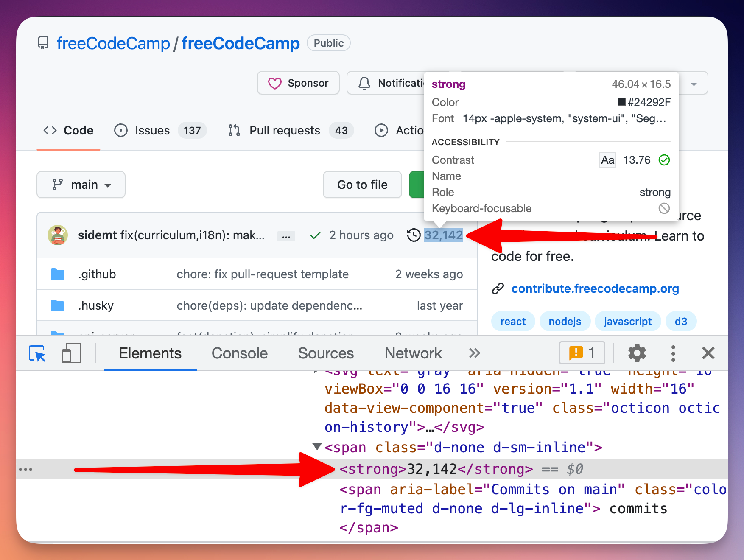
Task: Open the DevTools customize three-dot menu
Action: click(x=673, y=353)
